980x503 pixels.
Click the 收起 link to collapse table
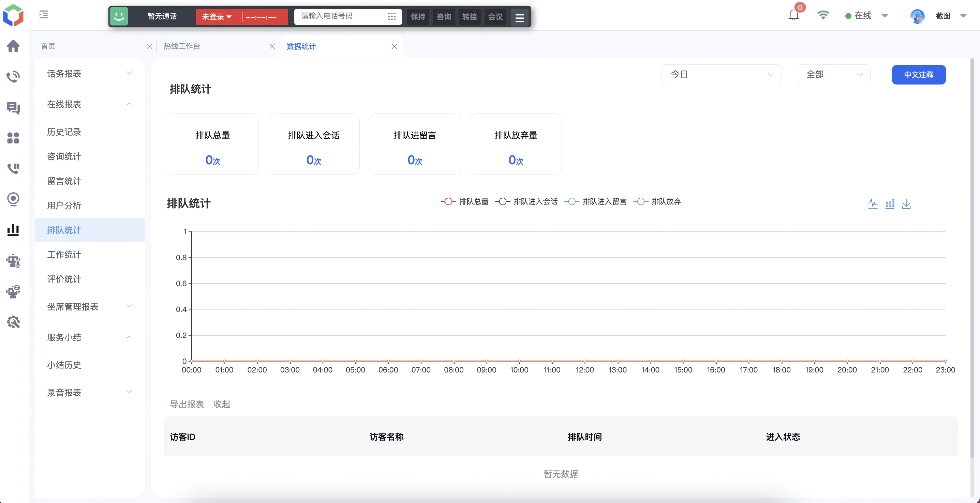tap(222, 404)
